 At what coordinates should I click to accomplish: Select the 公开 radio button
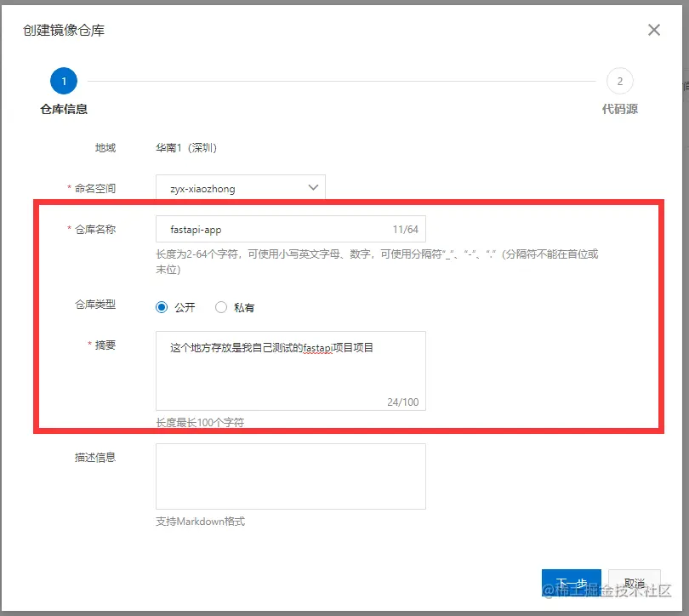coord(162,307)
